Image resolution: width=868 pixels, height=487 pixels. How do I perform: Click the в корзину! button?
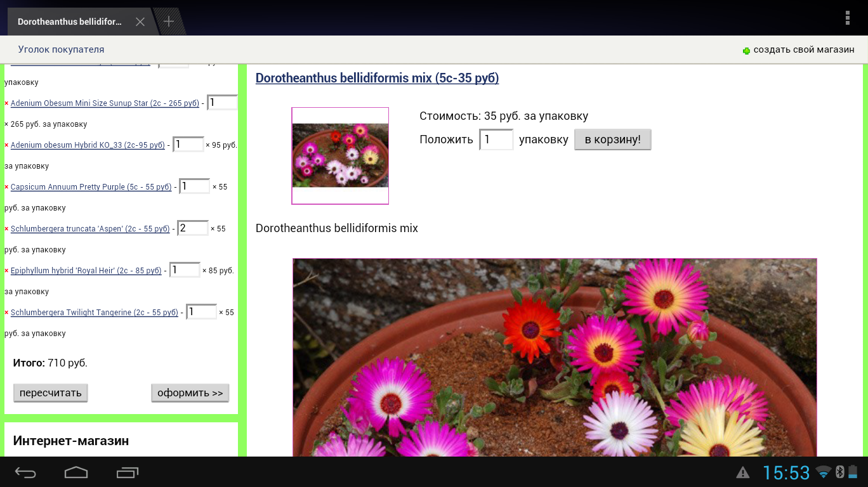pyautogui.click(x=612, y=140)
